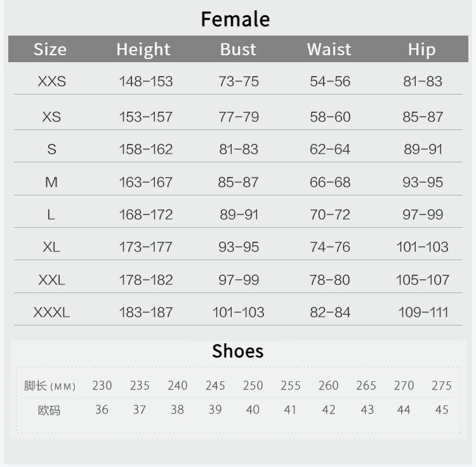Click the Height column header
Viewport: 476px width, 467px height.
143,49
